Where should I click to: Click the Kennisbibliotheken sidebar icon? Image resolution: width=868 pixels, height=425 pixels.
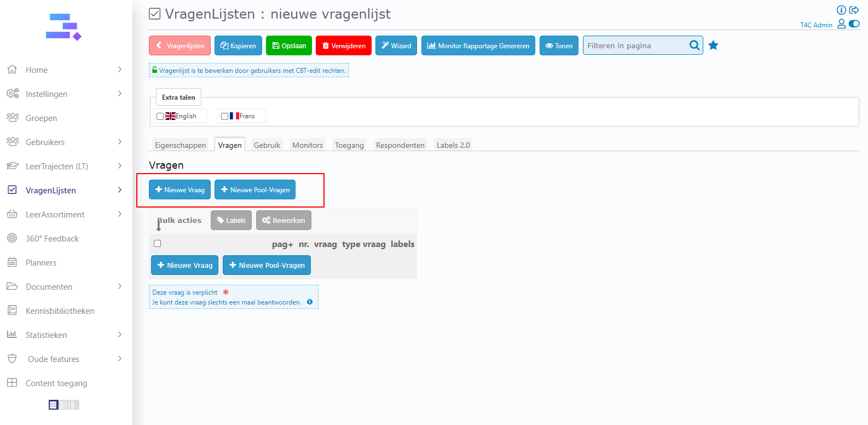[12, 311]
